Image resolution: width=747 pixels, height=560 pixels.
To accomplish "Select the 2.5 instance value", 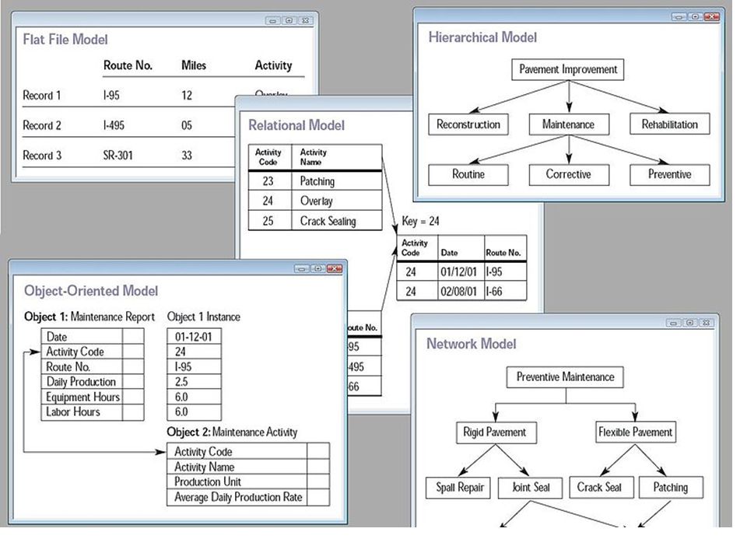I will (194, 382).
